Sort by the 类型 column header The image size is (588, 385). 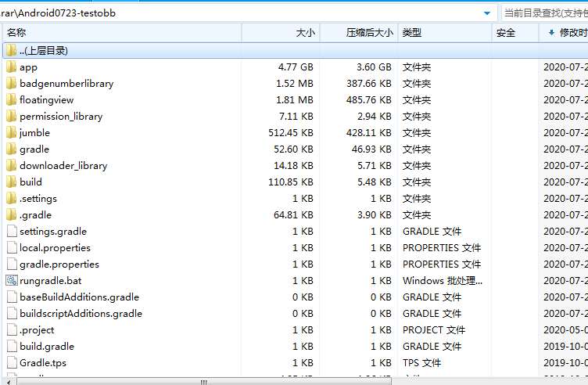pyautogui.click(x=412, y=32)
